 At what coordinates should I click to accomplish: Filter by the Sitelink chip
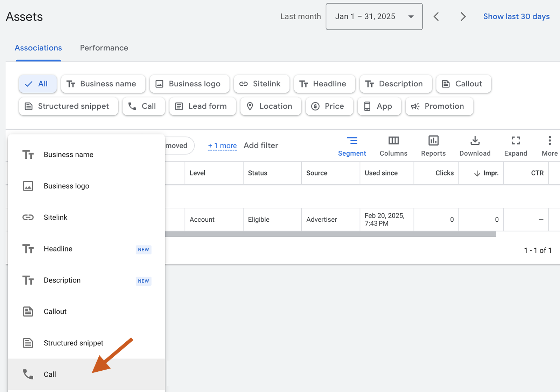(261, 84)
